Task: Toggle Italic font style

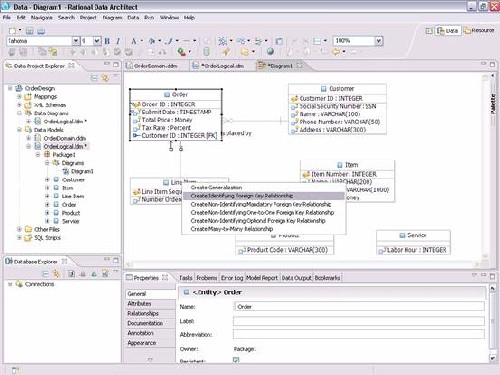Action: [x=118, y=41]
